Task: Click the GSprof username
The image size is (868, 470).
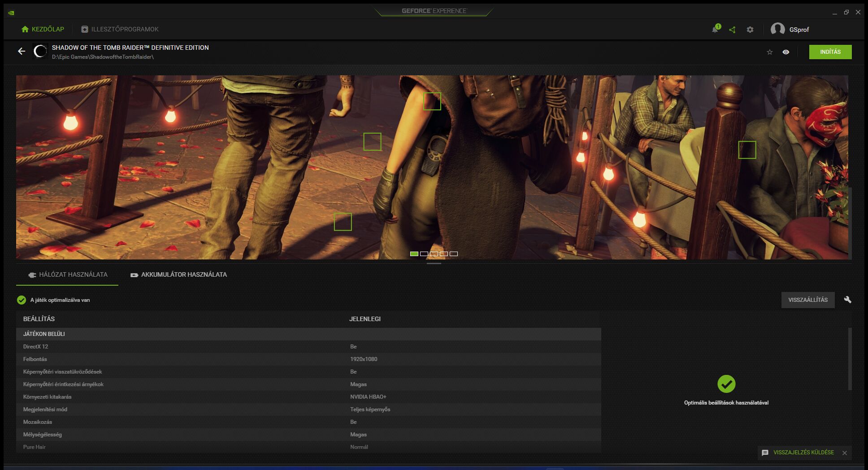Action: tap(799, 30)
